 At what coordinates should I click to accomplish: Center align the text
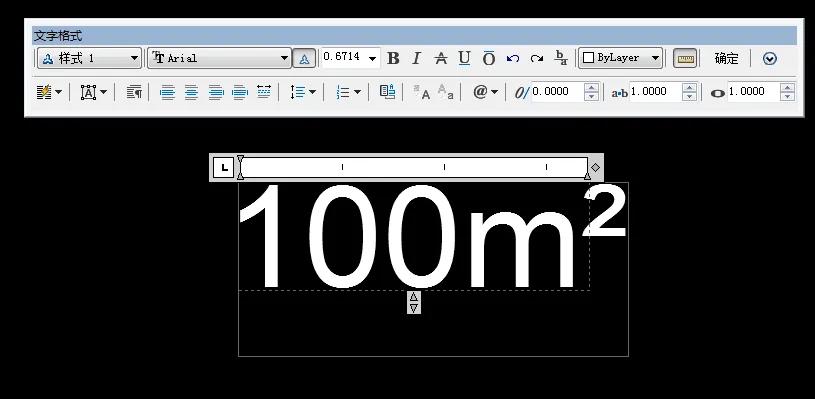[x=191, y=92]
